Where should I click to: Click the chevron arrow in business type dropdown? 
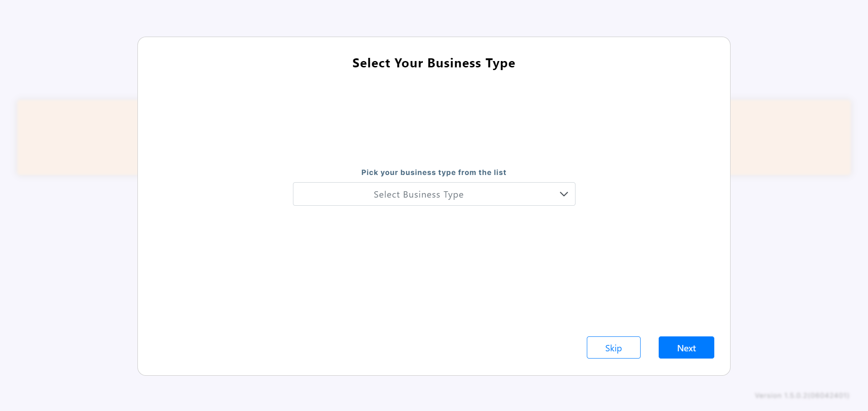pos(563,194)
